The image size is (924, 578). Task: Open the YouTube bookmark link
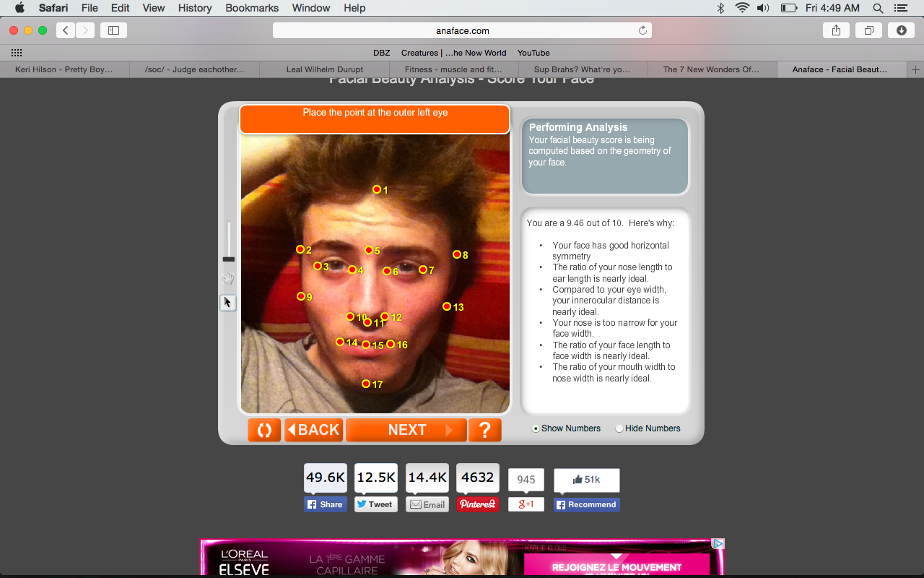point(533,53)
